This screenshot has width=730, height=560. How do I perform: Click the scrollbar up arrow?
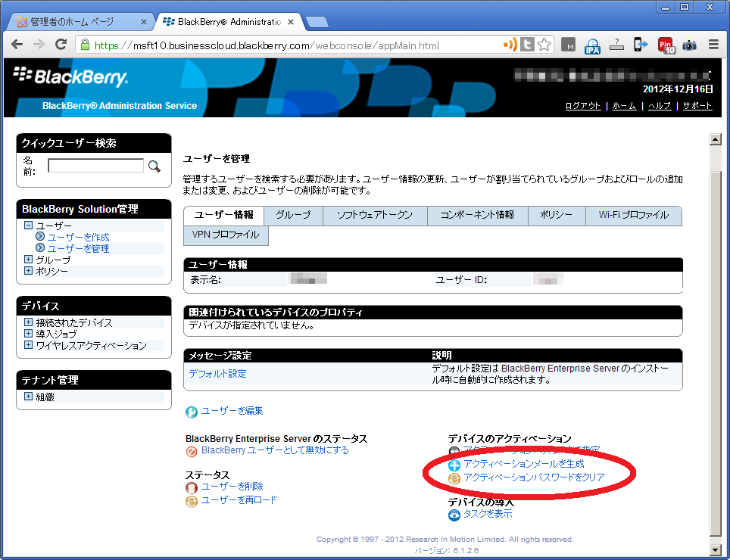click(x=715, y=138)
